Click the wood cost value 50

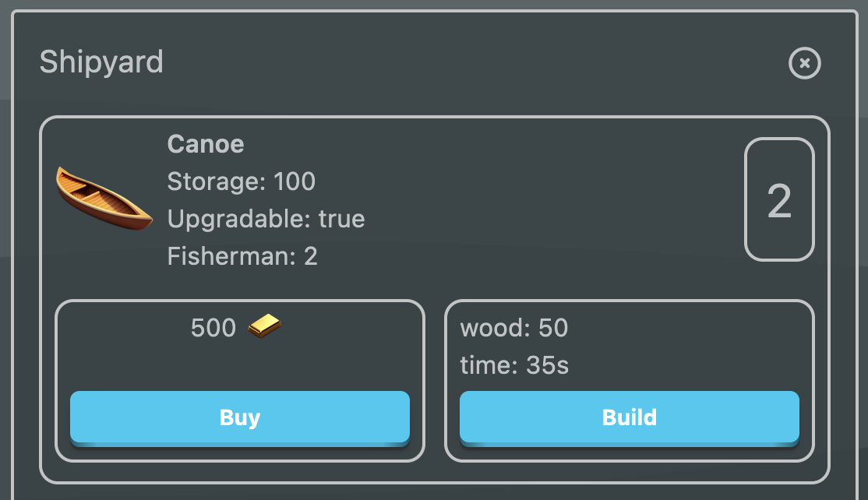pos(553,328)
